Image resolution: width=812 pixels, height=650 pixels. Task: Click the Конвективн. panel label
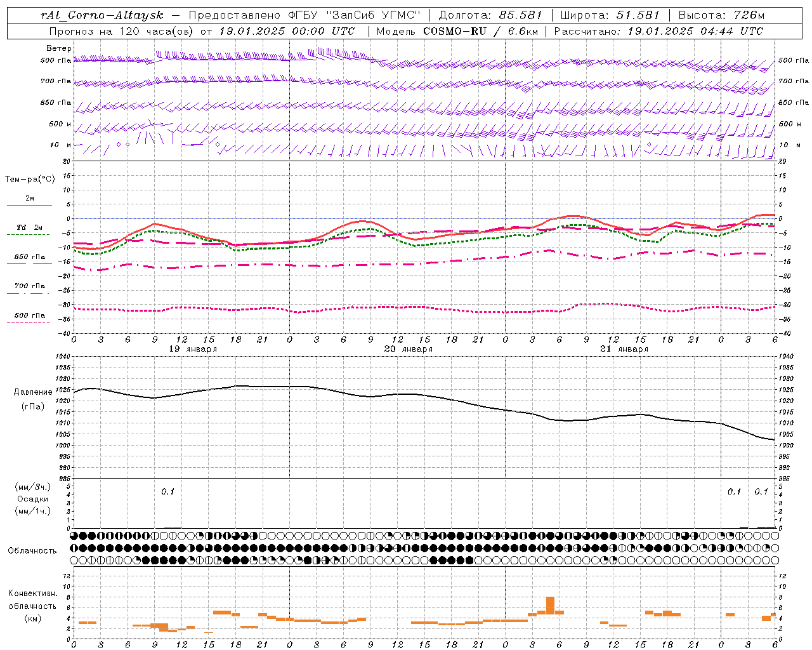pyautogui.click(x=32, y=594)
